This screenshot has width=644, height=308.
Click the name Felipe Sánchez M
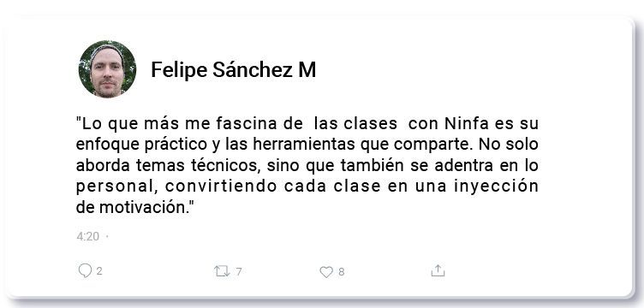tap(233, 69)
